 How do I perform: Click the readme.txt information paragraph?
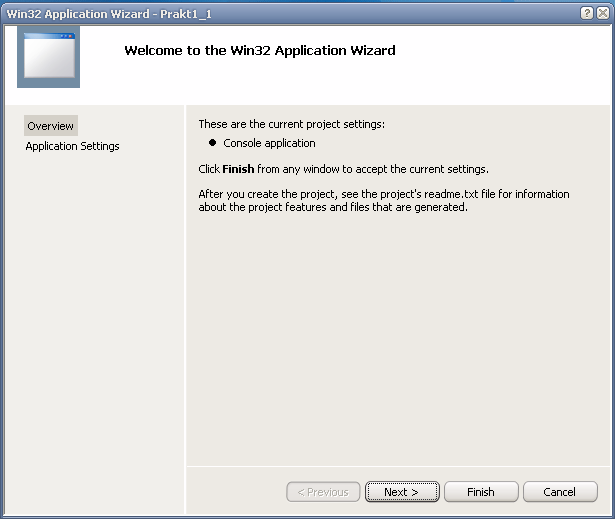pos(384,200)
